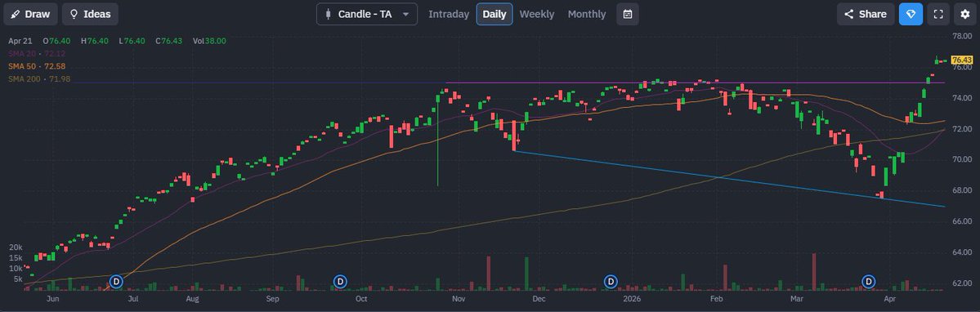The width and height of the screenshot is (980, 312).
Task: Click the 78.00 price axis label
Action: point(962,36)
